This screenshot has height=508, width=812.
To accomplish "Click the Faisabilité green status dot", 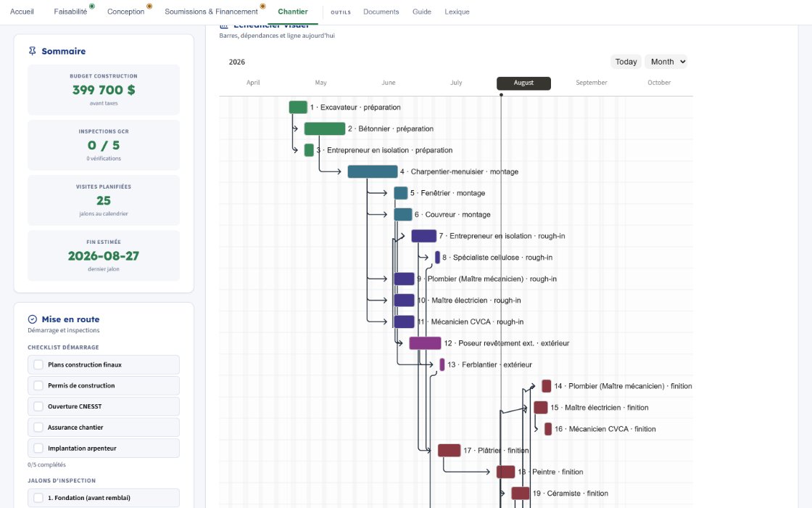I will click(x=91, y=7).
